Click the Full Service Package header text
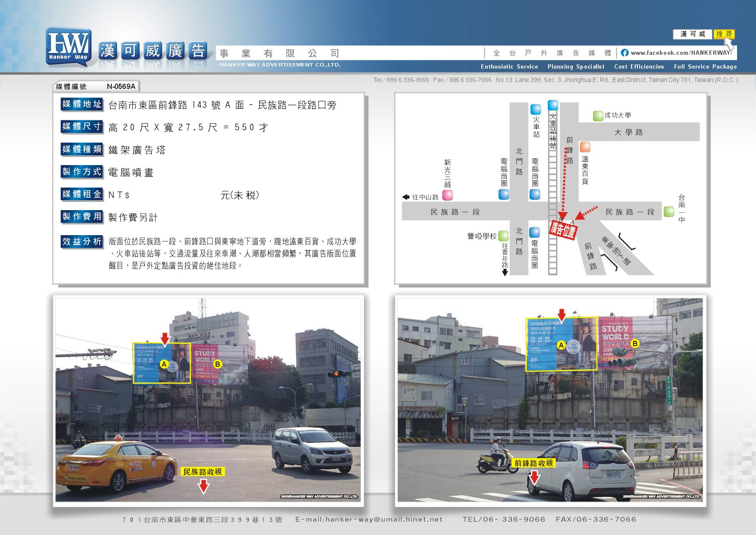756x535 pixels. 705,66
